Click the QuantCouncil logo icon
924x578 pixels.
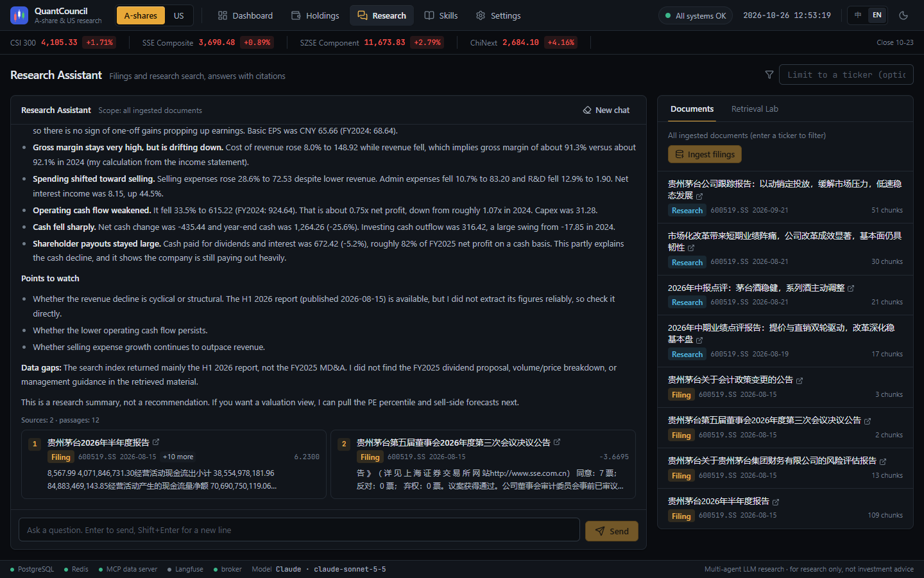point(19,15)
